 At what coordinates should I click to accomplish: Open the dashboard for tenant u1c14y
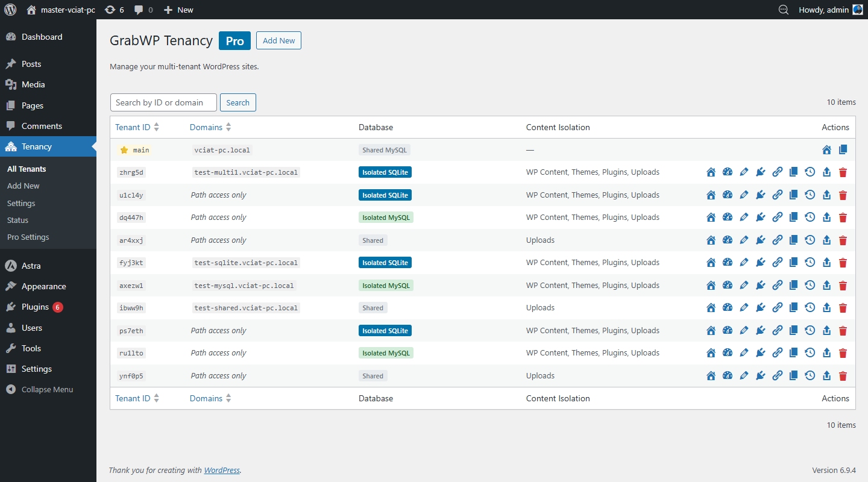pyautogui.click(x=728, y=195)
